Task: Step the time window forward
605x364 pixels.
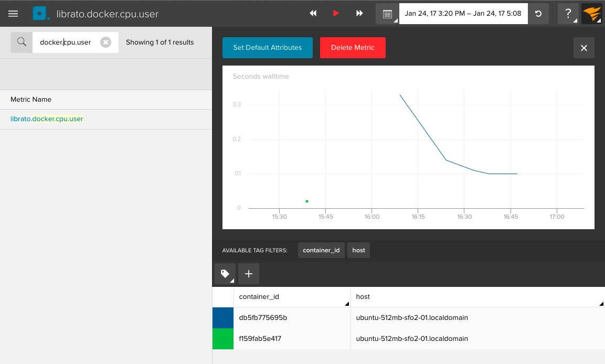Action: click(359, 14)
